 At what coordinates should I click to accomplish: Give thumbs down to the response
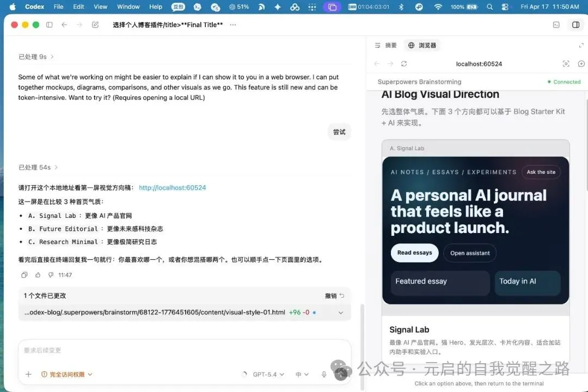51,275
